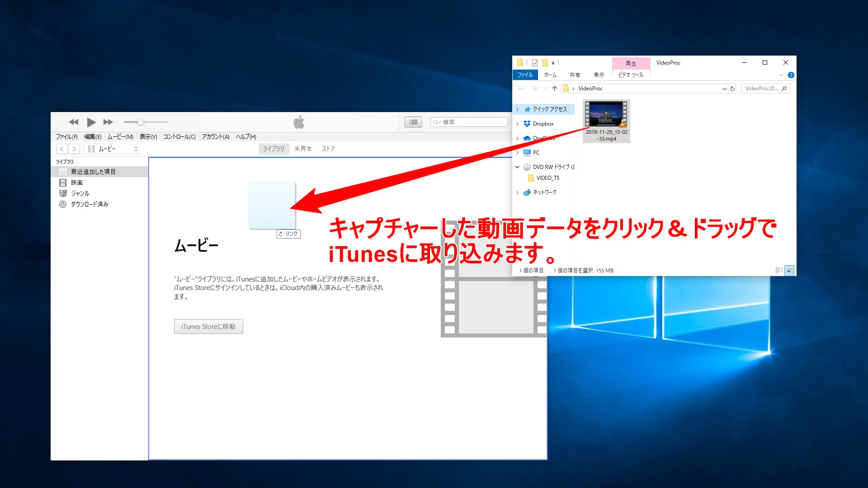Open the ムービー media type dropdown

[x=112, y=149]
